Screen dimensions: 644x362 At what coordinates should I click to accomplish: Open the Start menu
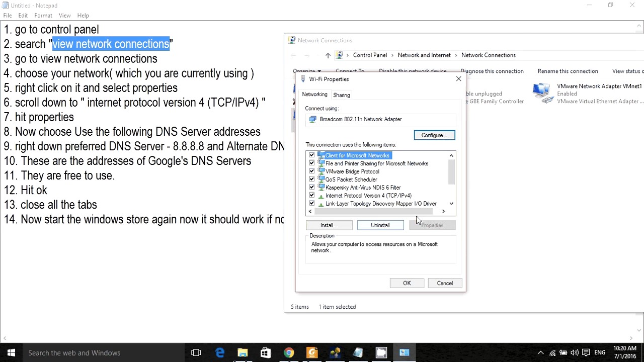point(11,352)
